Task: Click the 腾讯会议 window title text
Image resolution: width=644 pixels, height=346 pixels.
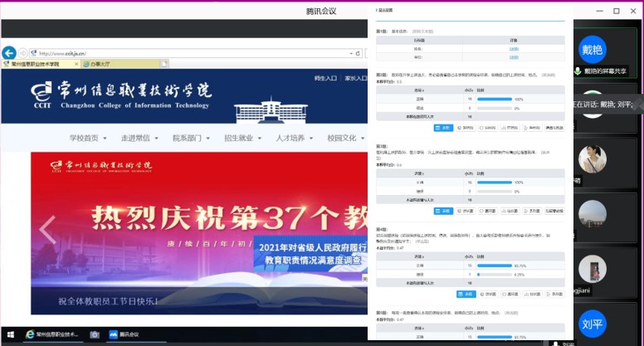Action: click(x=321, y=11)
